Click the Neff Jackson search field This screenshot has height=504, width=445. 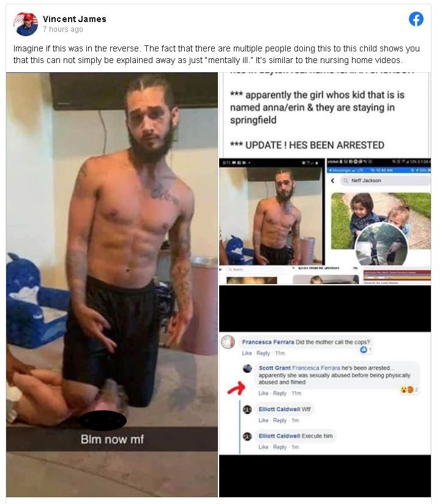coord(384,181)
